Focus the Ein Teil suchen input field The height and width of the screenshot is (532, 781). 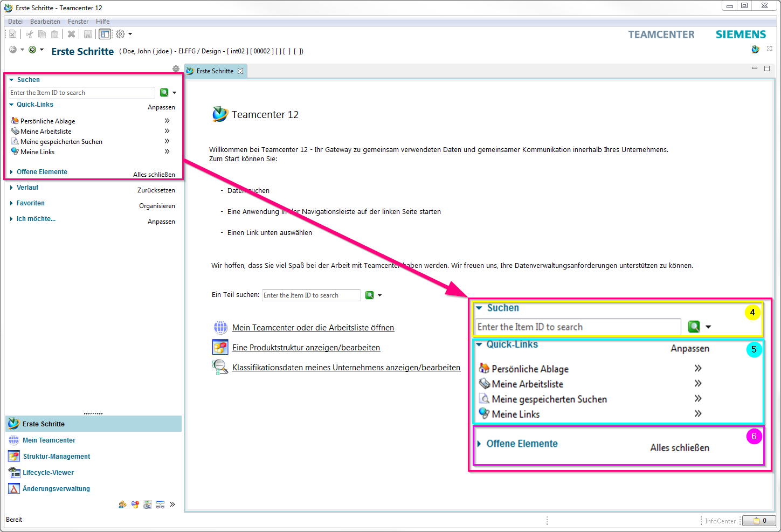pyautogui.click(x=310, y=295)
